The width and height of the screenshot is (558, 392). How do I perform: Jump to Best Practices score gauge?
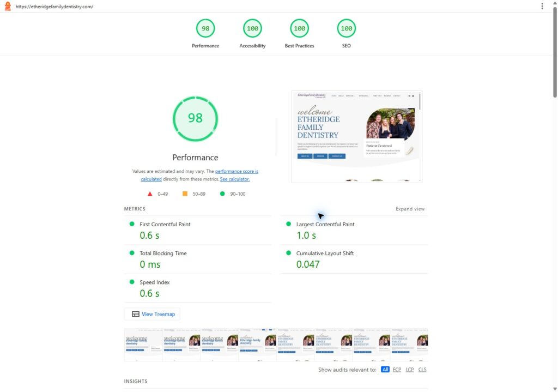point(299,34)
